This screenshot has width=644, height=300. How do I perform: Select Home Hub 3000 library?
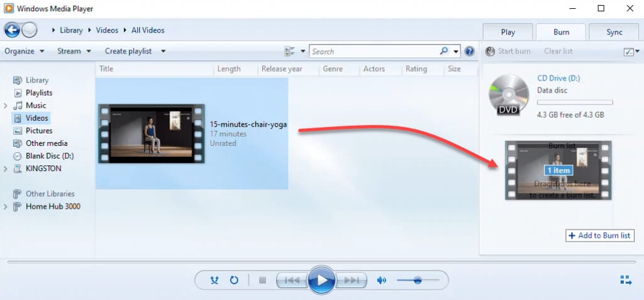(53, 206)
